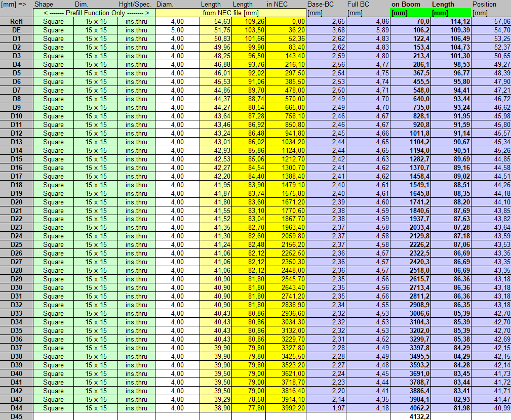Screen dimensions: 511x420
Task: Select on Boom value 4132,2
Action: tap(411, 416)
